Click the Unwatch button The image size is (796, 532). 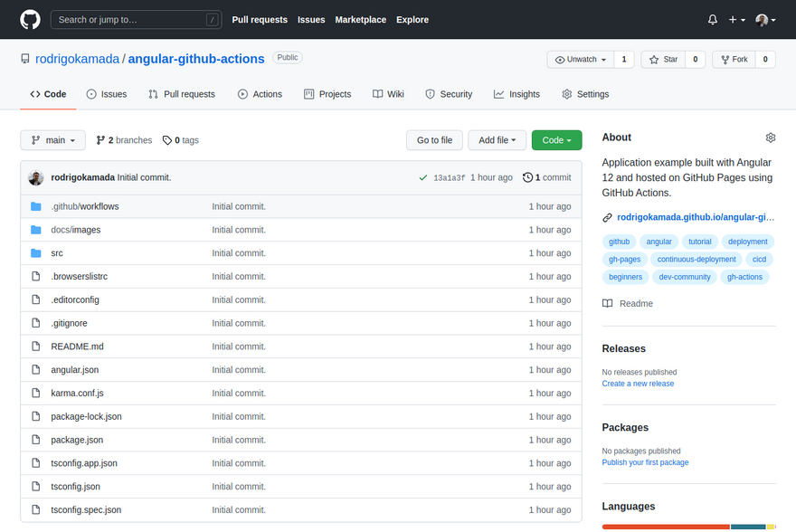581,60
